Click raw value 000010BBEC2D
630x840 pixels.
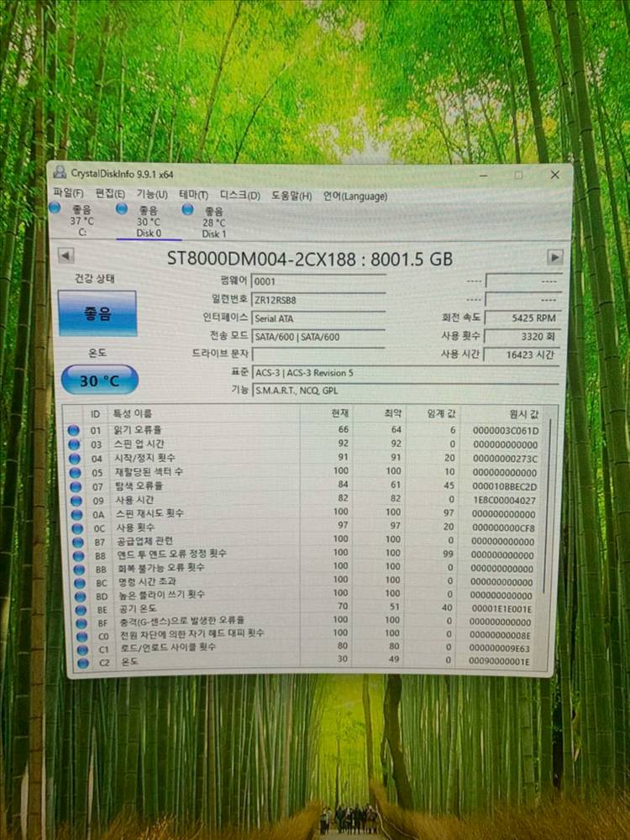[504, 486]
